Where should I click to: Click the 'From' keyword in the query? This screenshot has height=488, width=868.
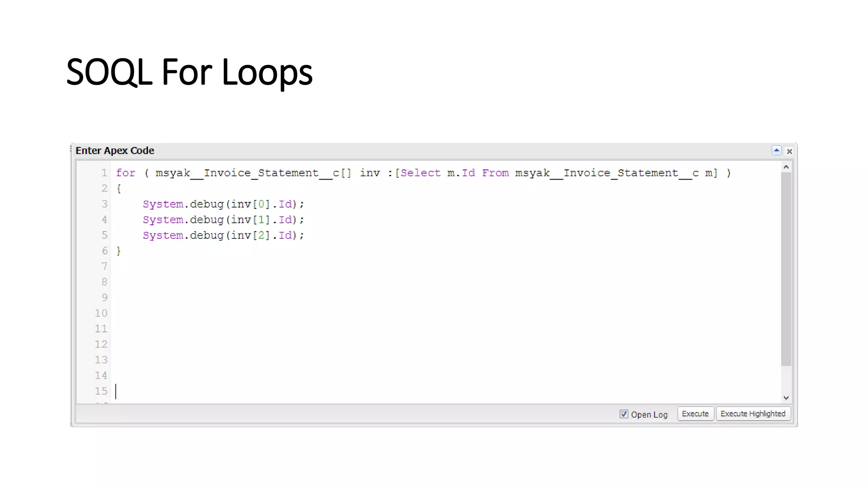tap(495, 173)
